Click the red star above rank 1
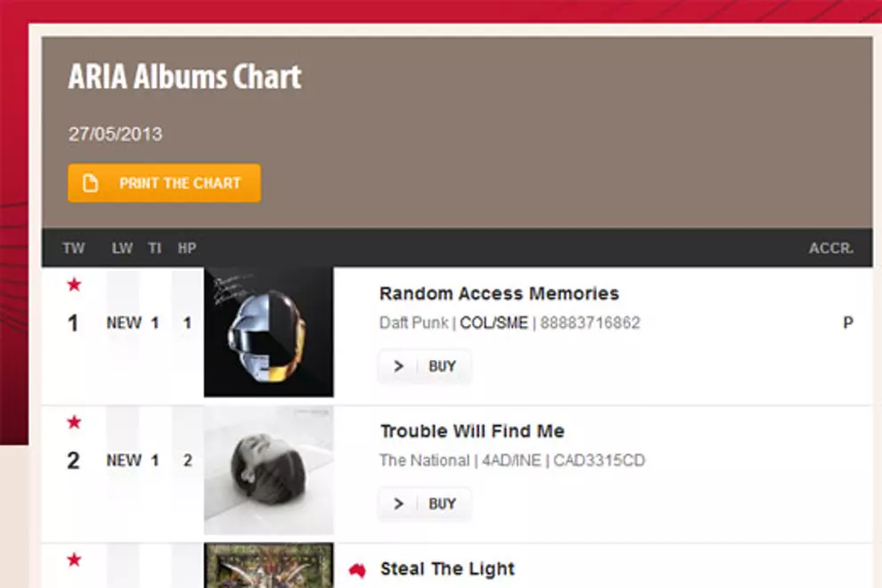This screenshot has height=588, width=882. pyautogui.click(x=74, y=284)
